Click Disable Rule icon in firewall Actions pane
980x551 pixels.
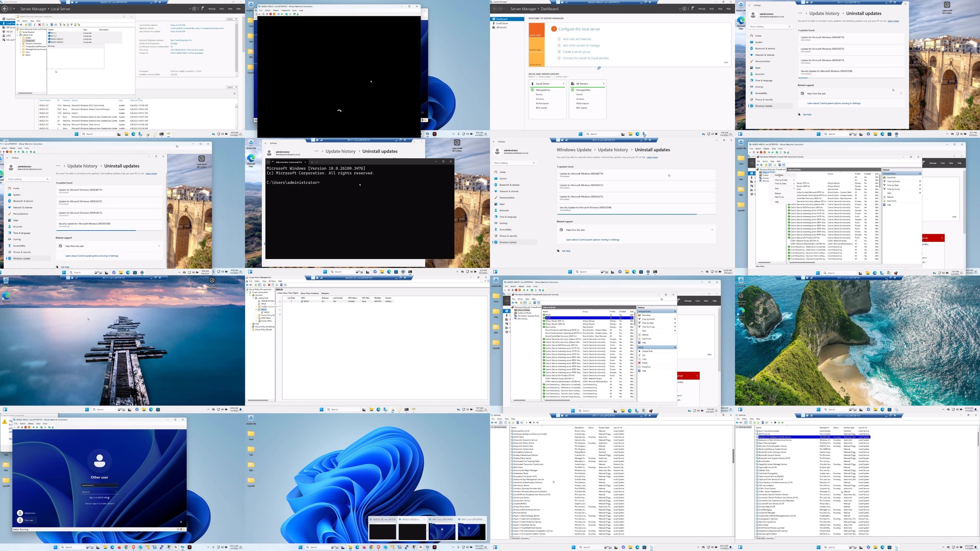pyautogui.click(x=639, y=351)
